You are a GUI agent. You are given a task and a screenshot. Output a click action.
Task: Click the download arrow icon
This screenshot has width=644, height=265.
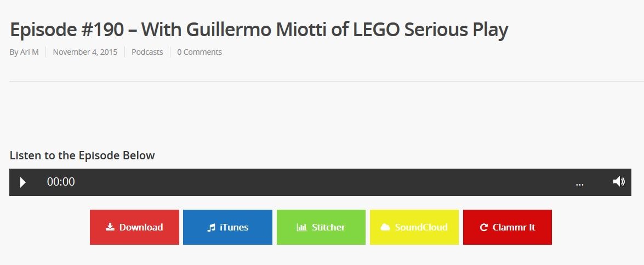click(x=110, y=227)
